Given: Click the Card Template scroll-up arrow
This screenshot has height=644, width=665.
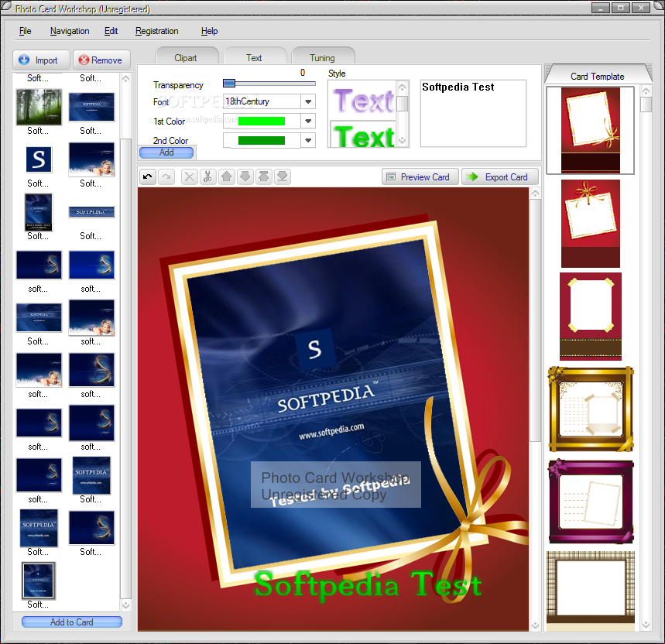Looking at the screenshot, I should tap(646, 91).
